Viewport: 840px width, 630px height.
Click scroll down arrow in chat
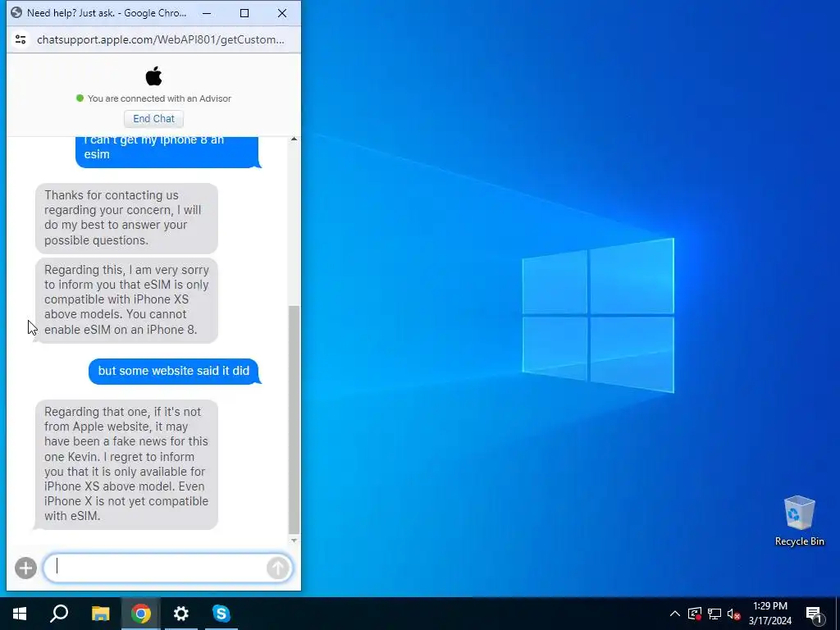point(294,540)
